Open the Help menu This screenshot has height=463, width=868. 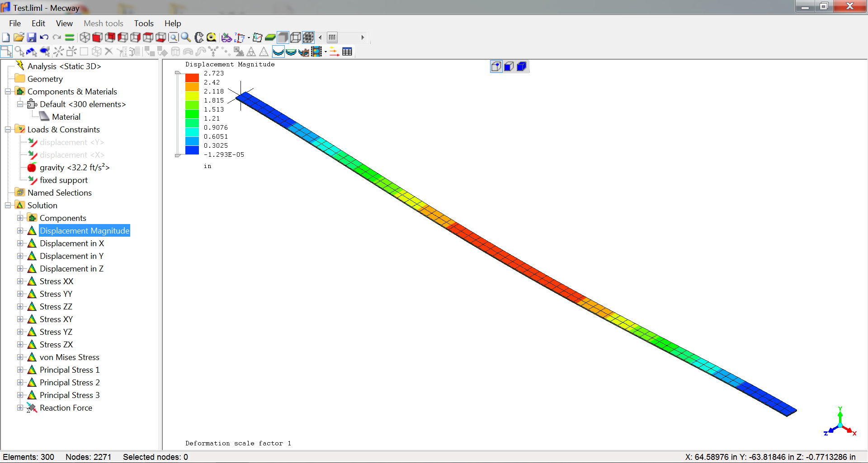pos(173,23)
